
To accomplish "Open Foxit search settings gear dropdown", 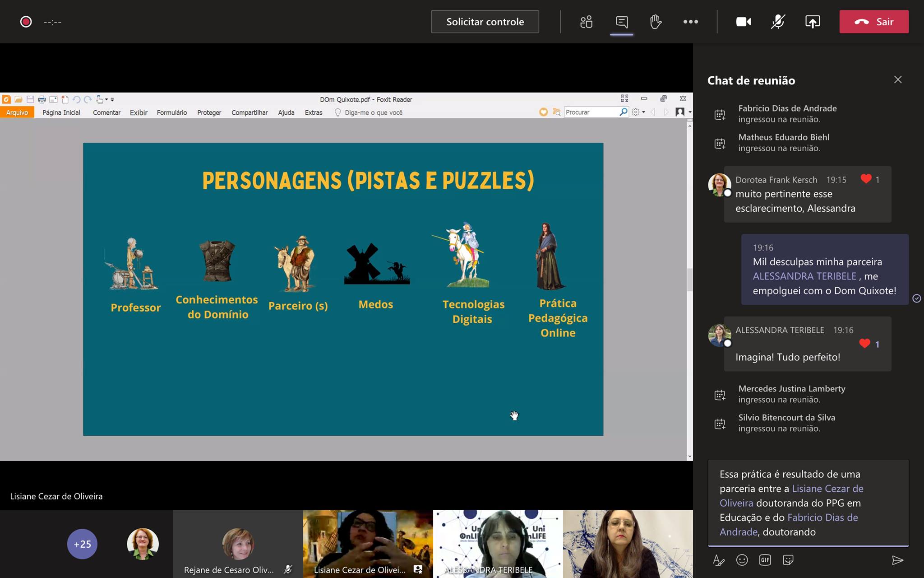I will 638,112.
